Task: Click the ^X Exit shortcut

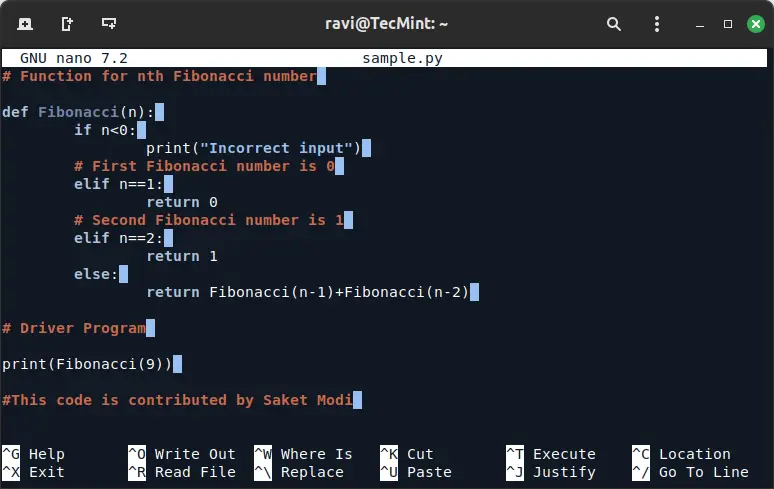Action: click(x=33, y=472)
